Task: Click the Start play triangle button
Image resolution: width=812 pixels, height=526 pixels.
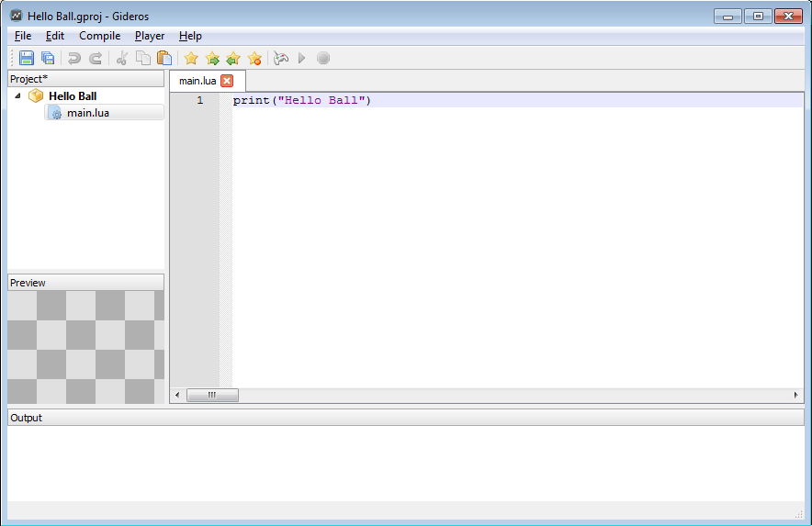Action: pyautogui.click(x=302, y=58)
